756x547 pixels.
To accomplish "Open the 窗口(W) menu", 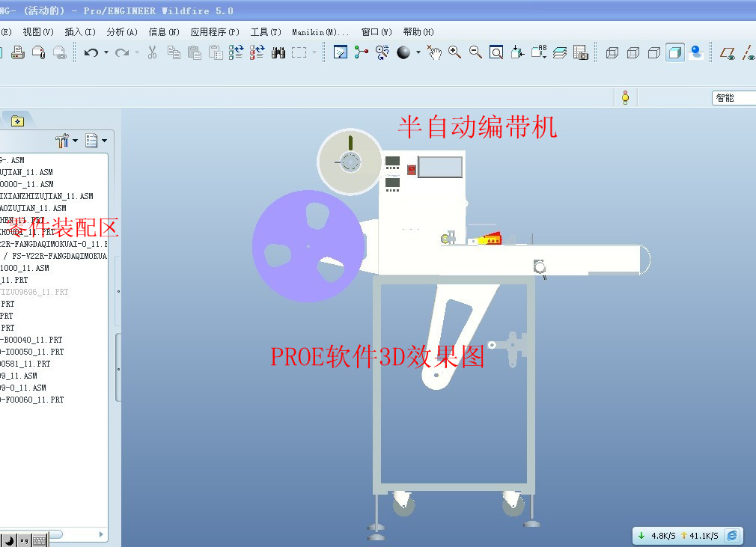I will point(377,32).
